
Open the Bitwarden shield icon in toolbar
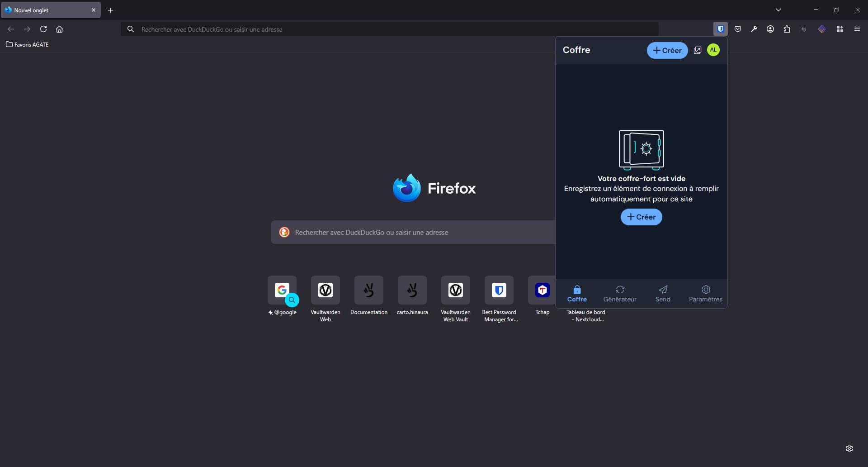[x=721, y=29]
